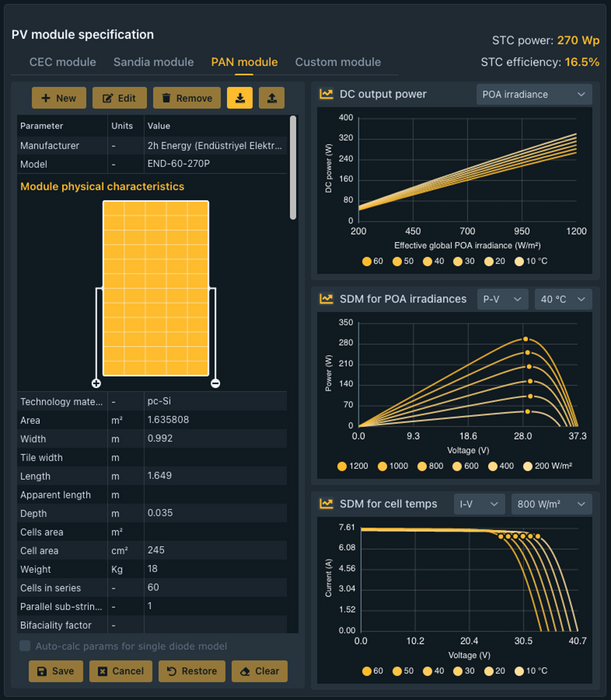Screen dimensions: 611x700
Task: Click the SDM for cell temps chart icon
Action: (326, 504)
